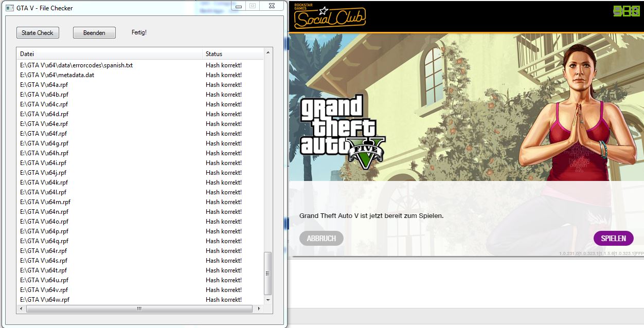644x328 pixels.
Task: Select row E:\GTA V\x64d.rpf
Action: 140,114
